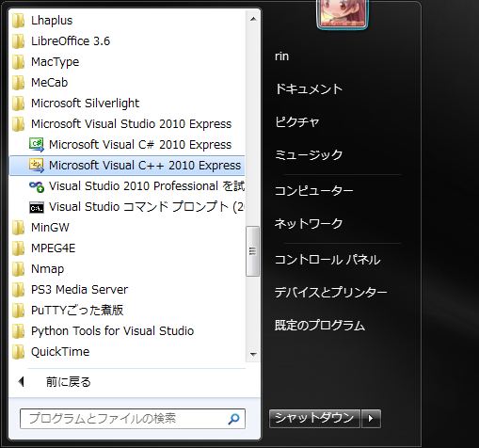Screen dimensions: 479x448
Task: Open コントロール パネル (Control Panel)
Action: point(327,260)
